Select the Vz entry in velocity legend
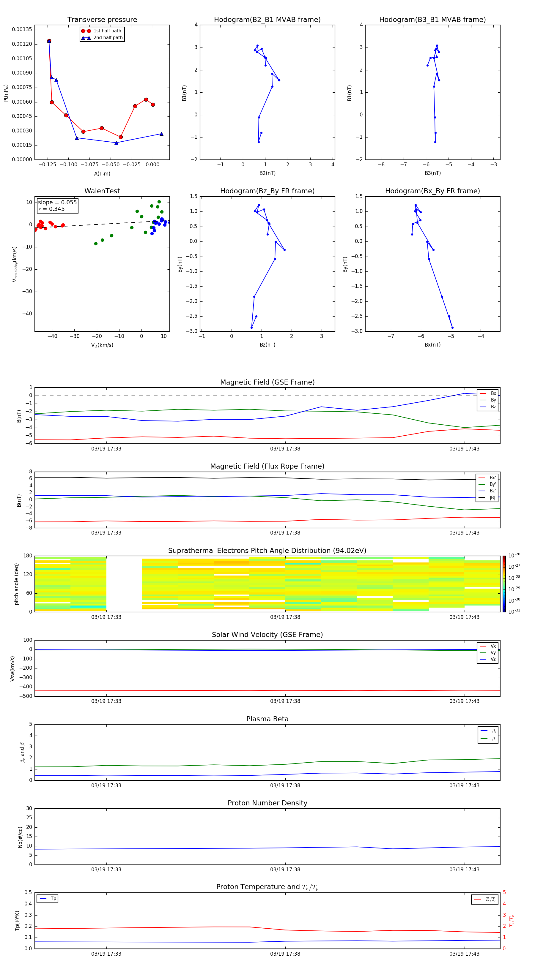The width and height of the screenshot is (535, 980). 488,659
